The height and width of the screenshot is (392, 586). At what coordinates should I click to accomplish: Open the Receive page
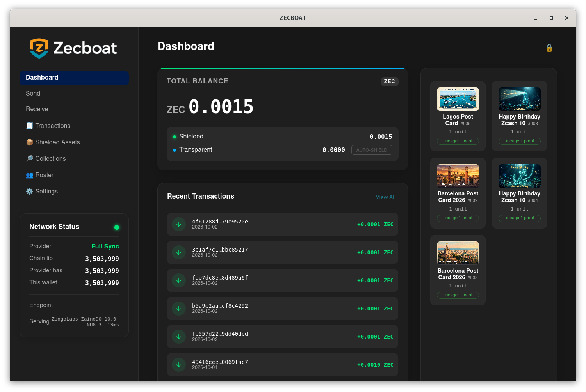(74, 109)
